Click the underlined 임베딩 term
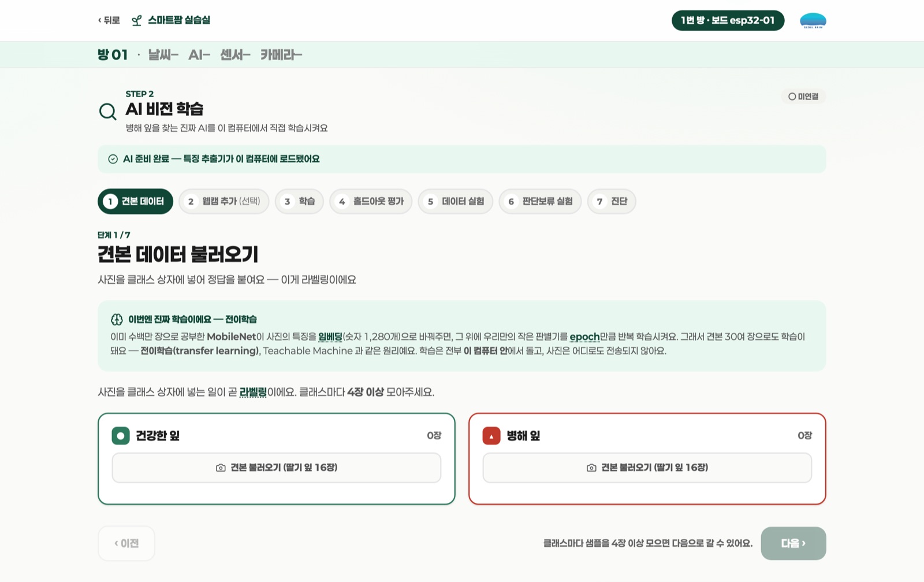 point(330,337)
